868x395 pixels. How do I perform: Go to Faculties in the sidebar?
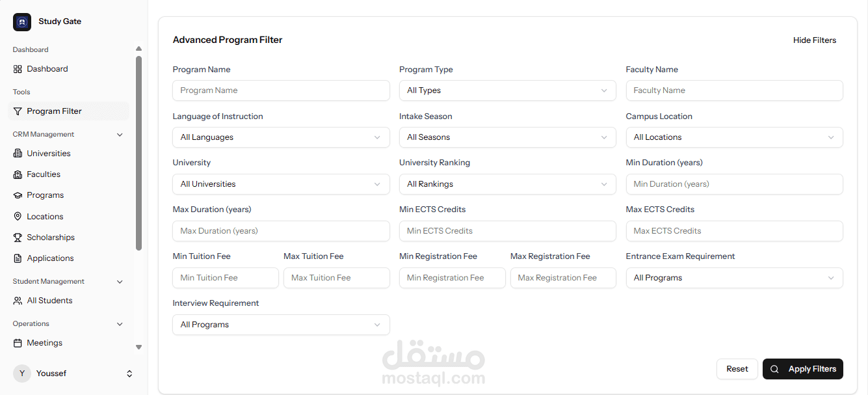44,174
